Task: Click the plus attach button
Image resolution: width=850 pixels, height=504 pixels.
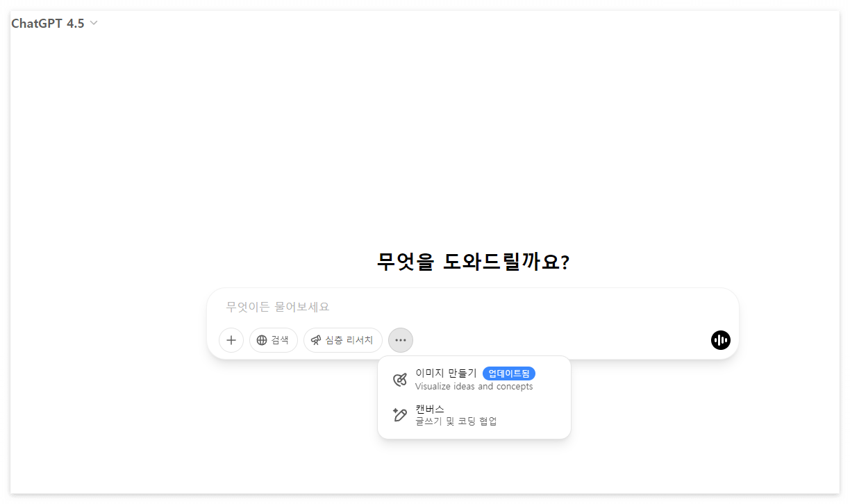Action: 231,340
